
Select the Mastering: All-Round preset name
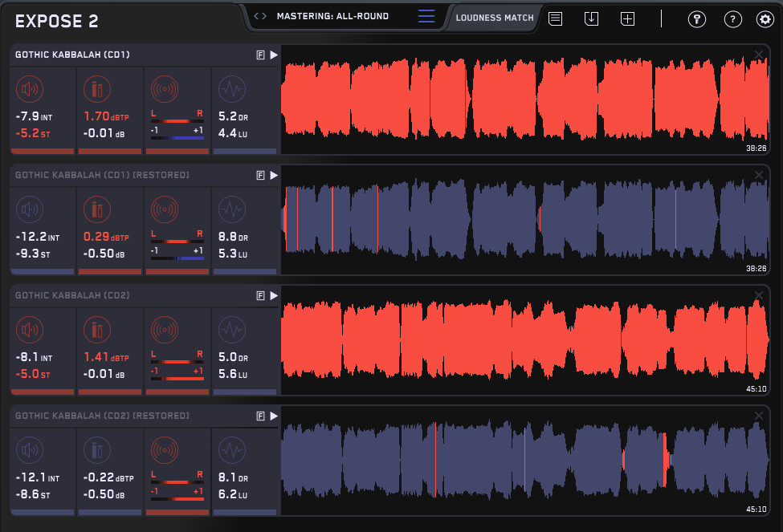pyautogui.click(x=332, y=16)
